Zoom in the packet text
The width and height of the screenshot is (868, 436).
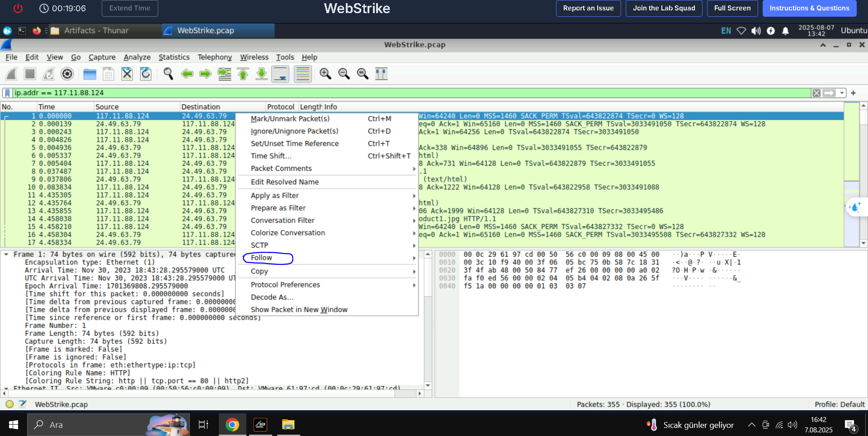(325, 74)
